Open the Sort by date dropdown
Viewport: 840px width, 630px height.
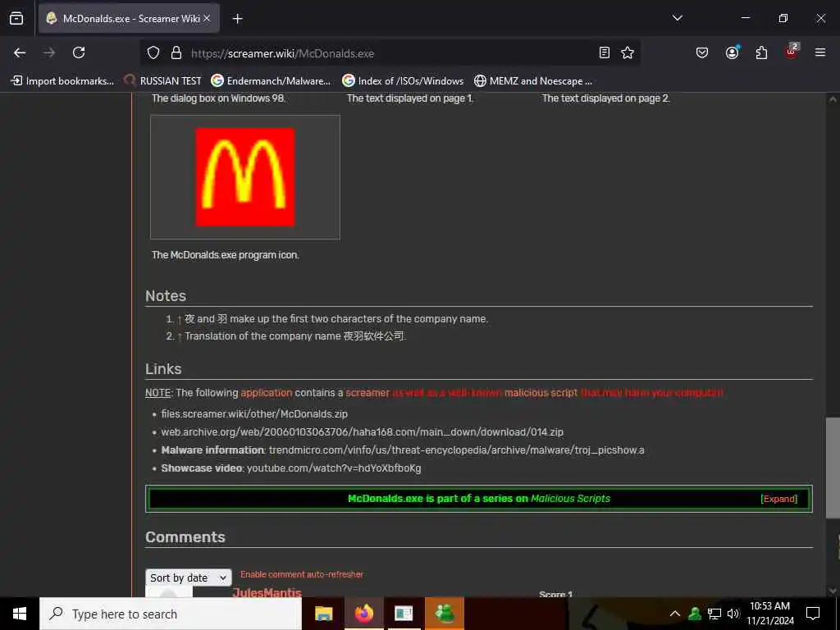[189, 577]
